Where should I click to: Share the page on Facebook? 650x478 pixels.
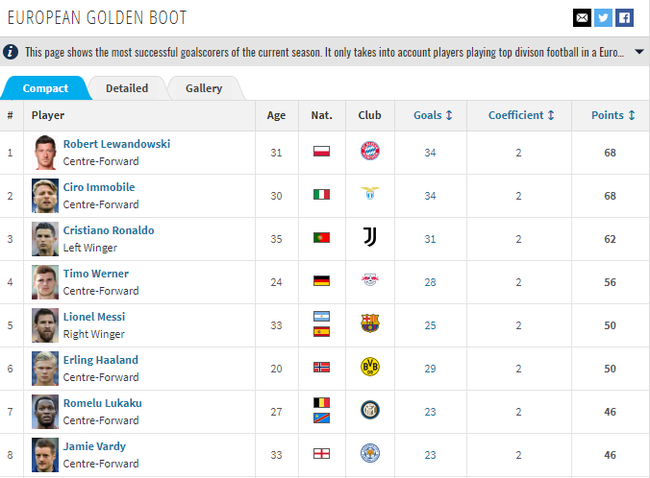pyautogui.click(x=624, y=17)
